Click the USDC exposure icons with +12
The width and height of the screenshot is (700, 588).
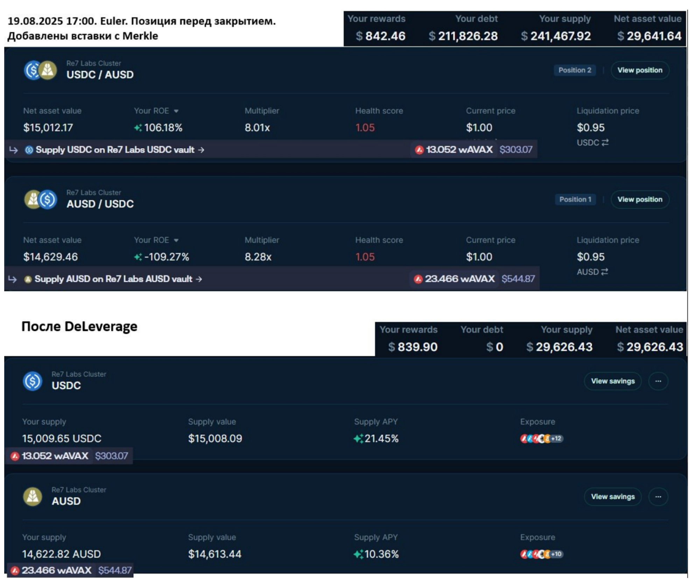(541, 439)
